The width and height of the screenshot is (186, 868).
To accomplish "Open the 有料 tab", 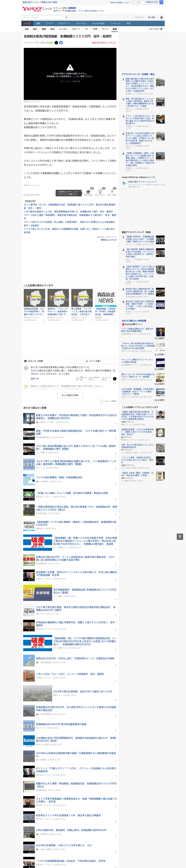I will click(x=128, y=24).
